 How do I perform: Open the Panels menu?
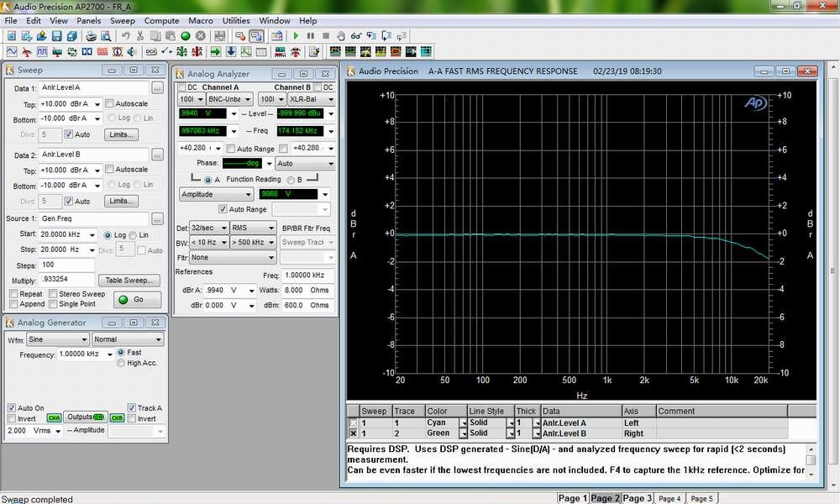click(88, 20)
